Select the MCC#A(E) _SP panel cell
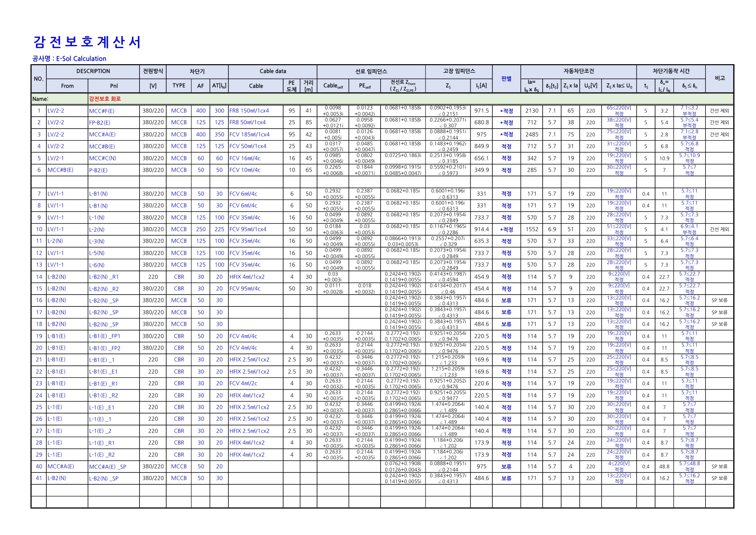The width and height of the screenshot is (756, 535). point(114,467)
